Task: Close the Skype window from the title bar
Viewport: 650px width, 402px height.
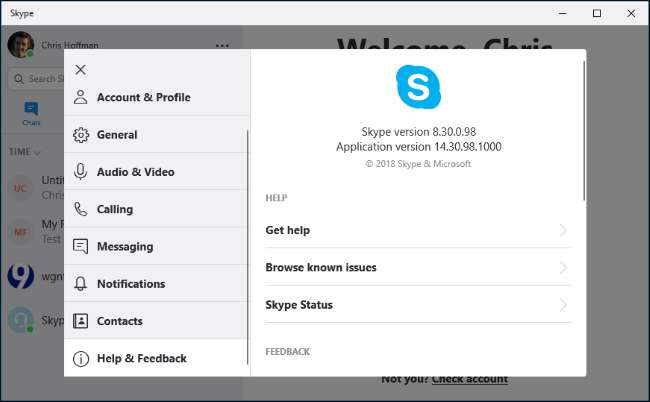Action: pyautogui.click(x=631, y=13)
